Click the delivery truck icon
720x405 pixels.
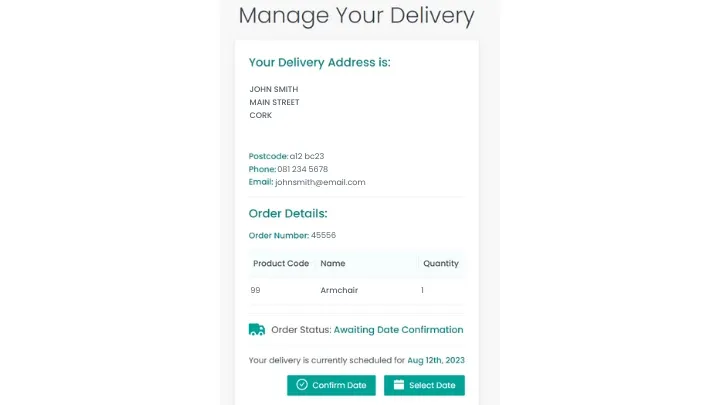(x=257, y=330)
